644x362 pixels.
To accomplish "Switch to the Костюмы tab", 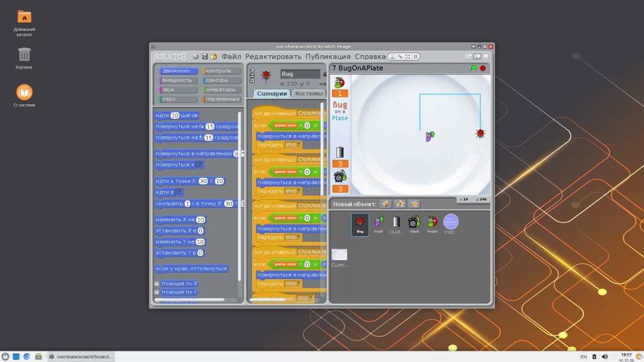I will click(309, 94).
